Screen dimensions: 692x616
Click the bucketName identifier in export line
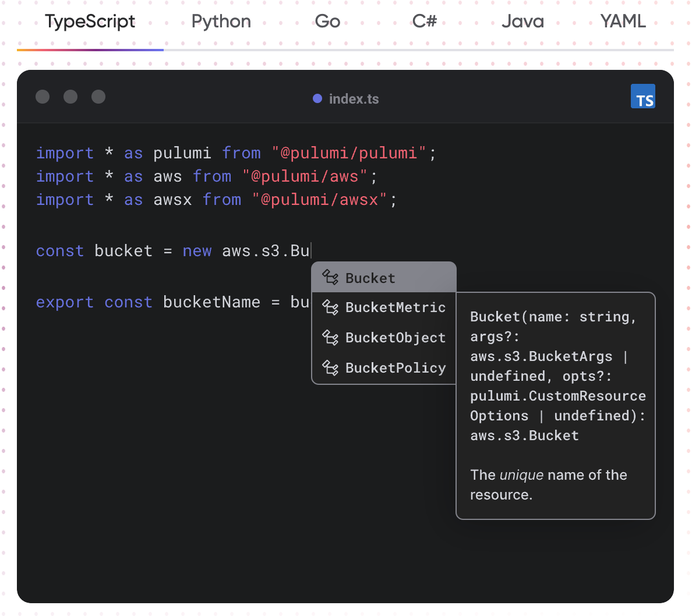pyautogui.click(x=212, y=302)
